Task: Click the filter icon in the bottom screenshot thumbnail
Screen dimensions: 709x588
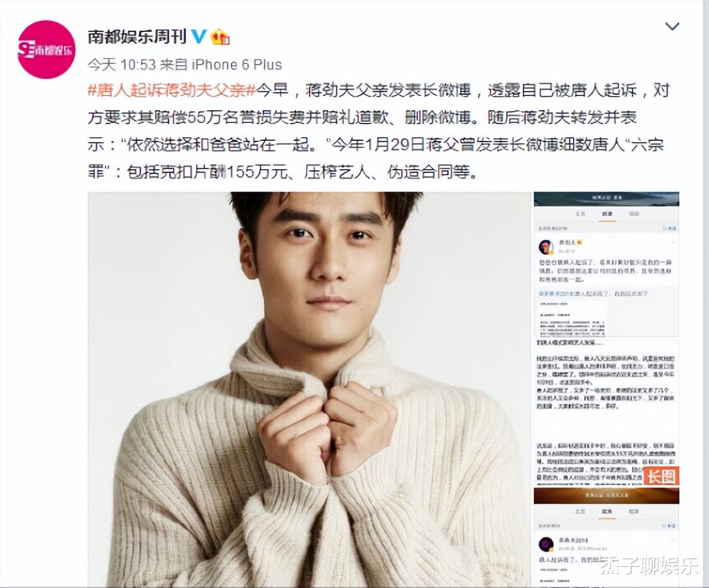Action: (670, 526)
